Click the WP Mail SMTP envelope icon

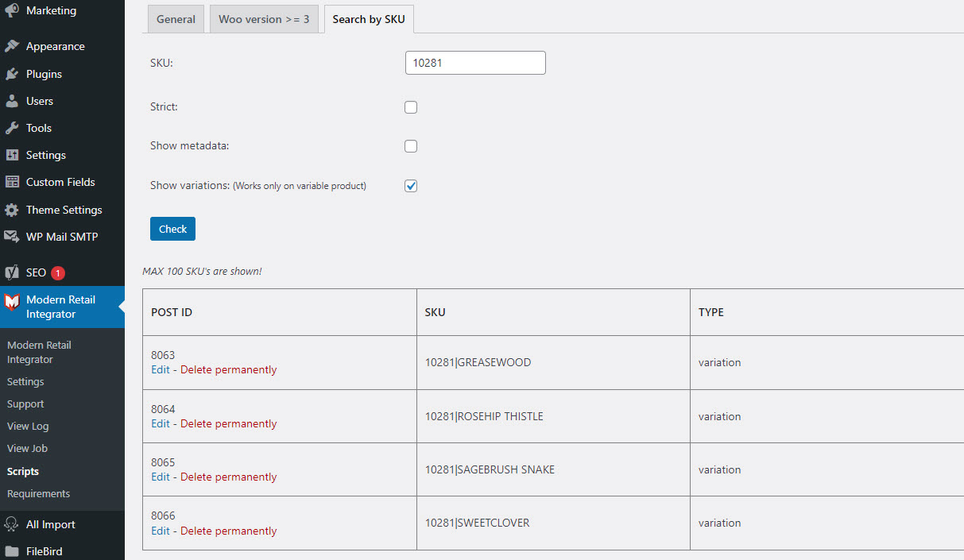tap(12, 237)
